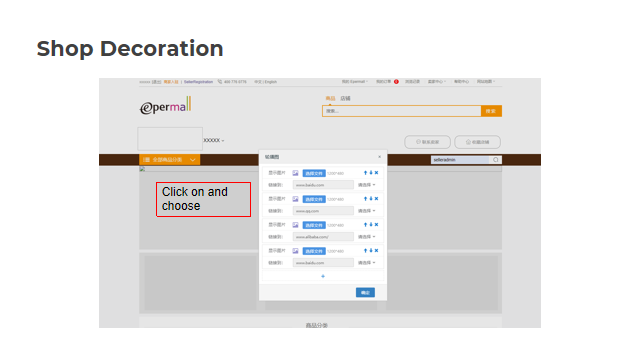Click the www.qq.com link input field

(323, 211)
